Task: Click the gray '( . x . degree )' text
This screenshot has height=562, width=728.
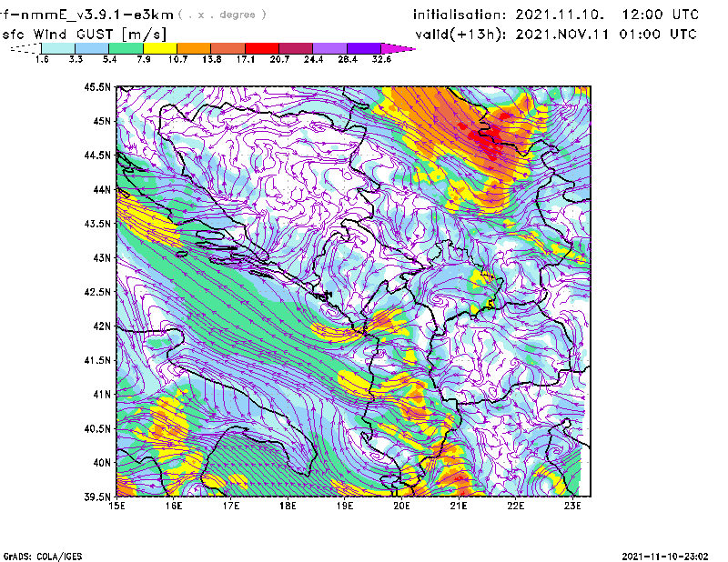Action: click(x=222, y=15)
